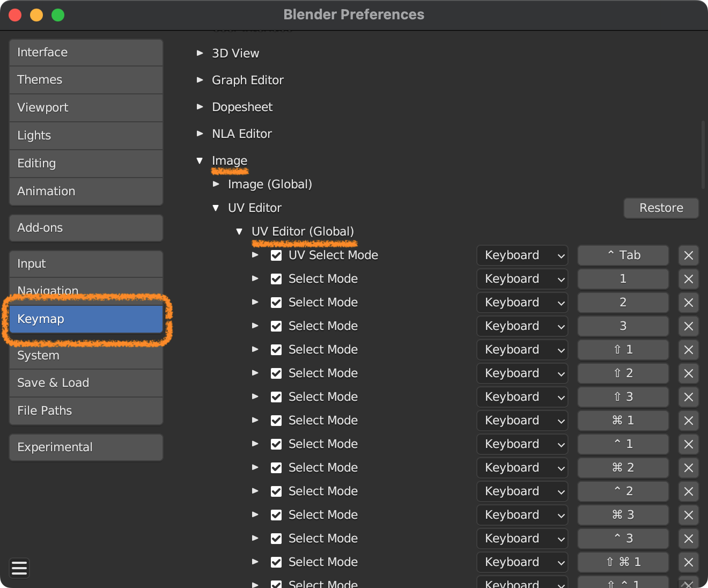The width and height of the screenshot is (708, 588).
Task: Remove the keymap entry bound to ⌘ 3
Action: [x=689, y=515]
